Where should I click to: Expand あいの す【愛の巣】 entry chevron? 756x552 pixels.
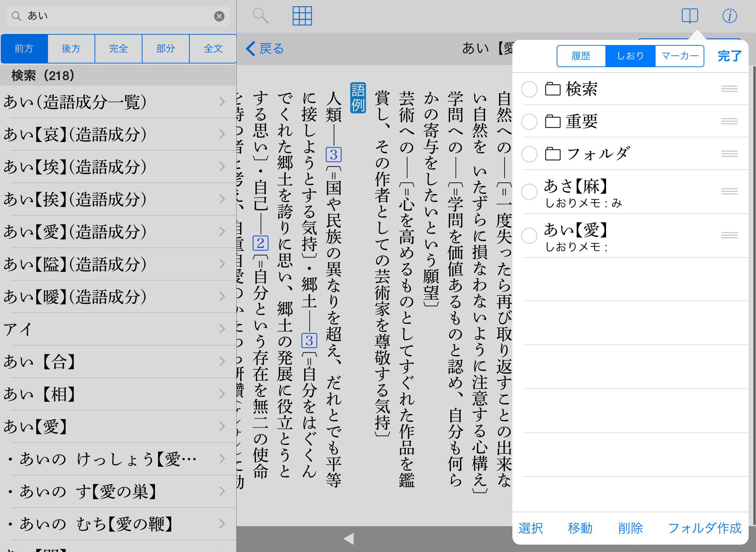222,491
